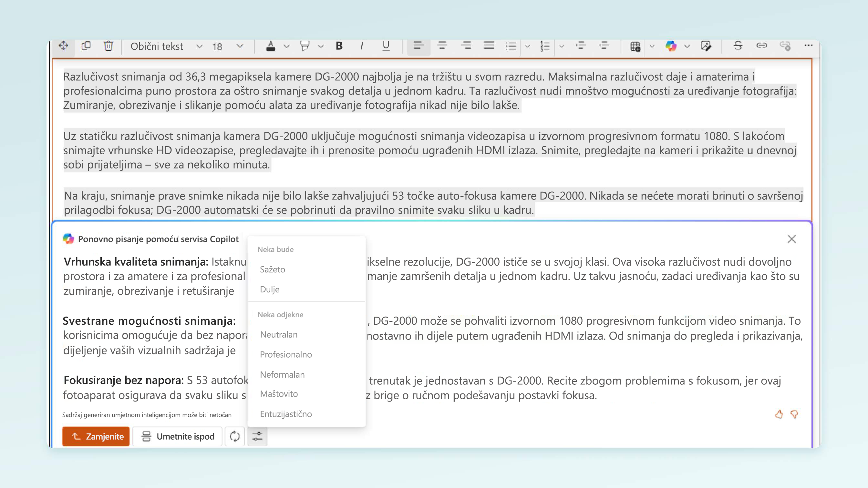The width and height of the screenshot is (868, 488).
Task: Click the Copilot icon in toolbar
Action: coord(671,46)
